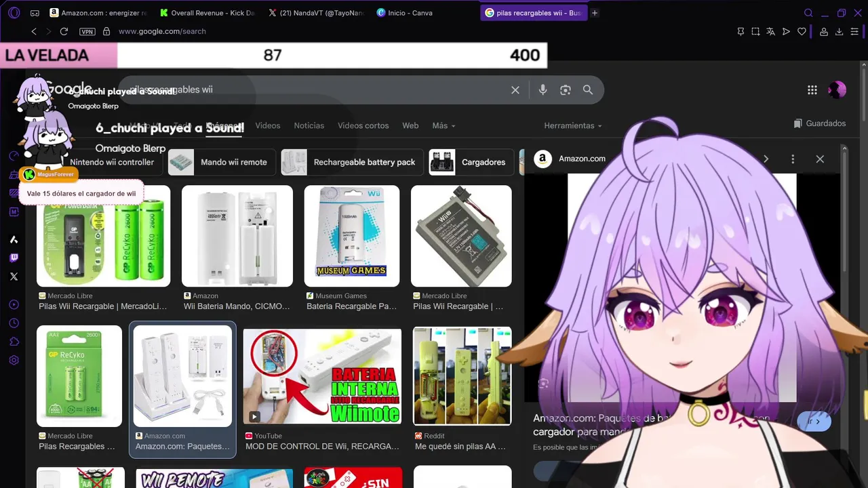Open the translate page icon

tap(771, 31)
